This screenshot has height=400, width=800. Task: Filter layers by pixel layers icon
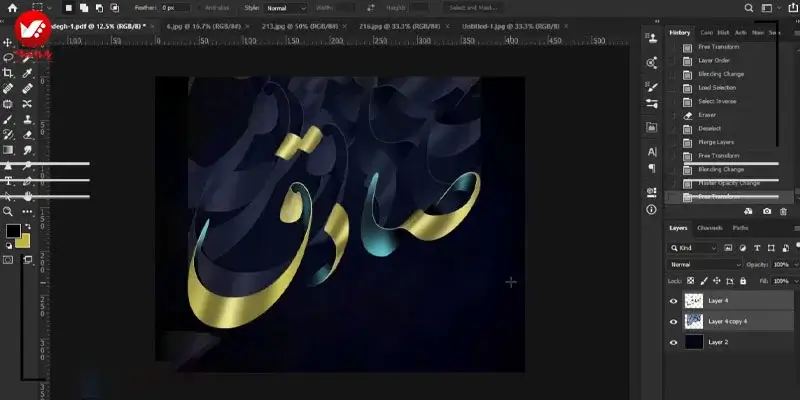(728, 248)
